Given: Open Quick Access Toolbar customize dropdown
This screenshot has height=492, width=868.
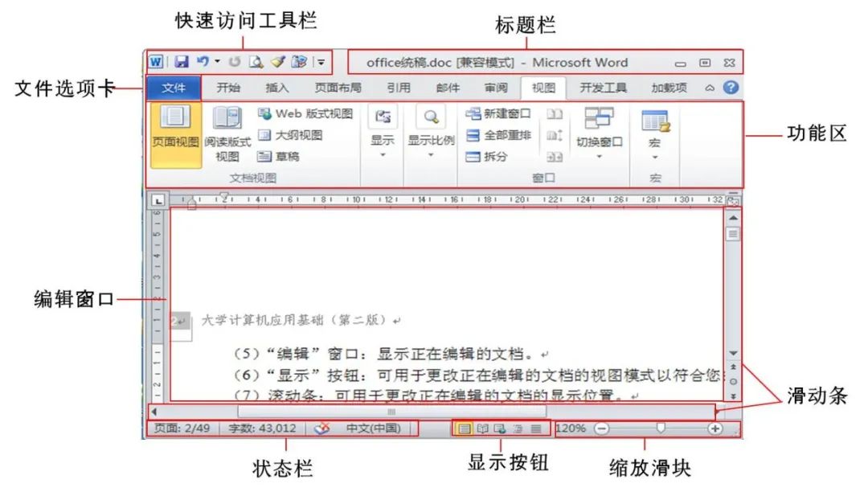Looking at the screenshot, I should tap(321, 62).
